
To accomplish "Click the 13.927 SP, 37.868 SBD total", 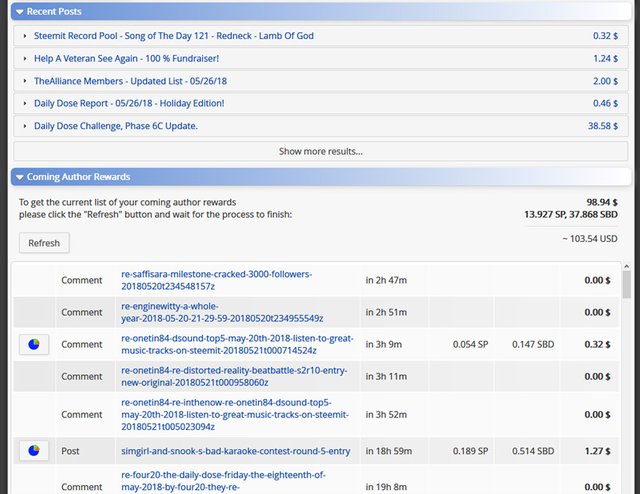I will pos(571,214).
